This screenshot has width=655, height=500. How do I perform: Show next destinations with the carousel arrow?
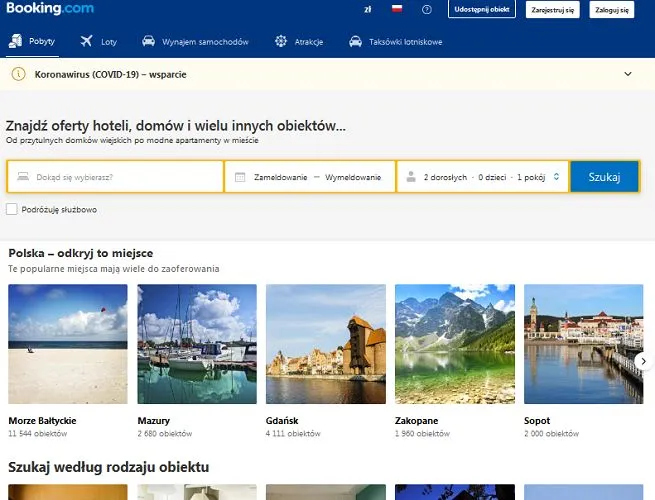(x=643, y=361)
